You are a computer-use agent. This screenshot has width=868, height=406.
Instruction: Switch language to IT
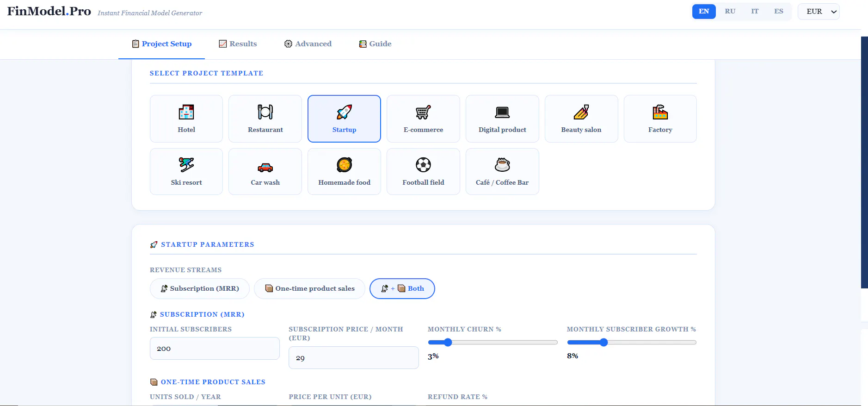click(755, 12)
